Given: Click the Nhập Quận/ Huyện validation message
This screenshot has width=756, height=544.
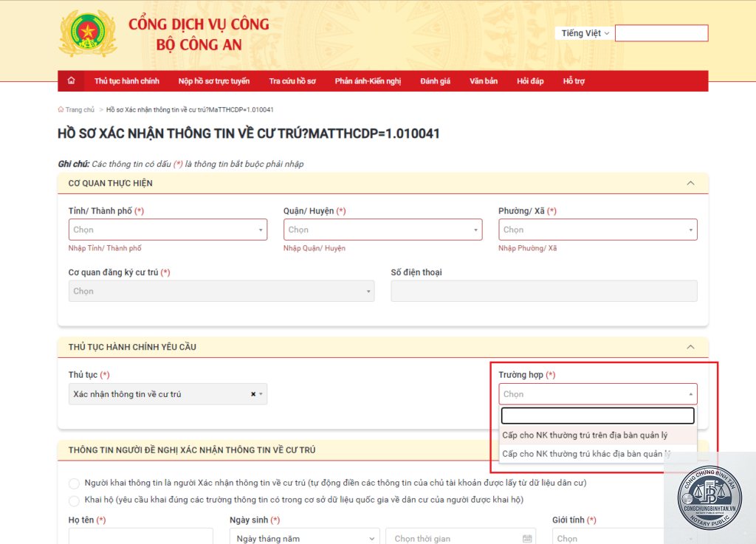Looking at the screenshot, I should tap(315, 248).
